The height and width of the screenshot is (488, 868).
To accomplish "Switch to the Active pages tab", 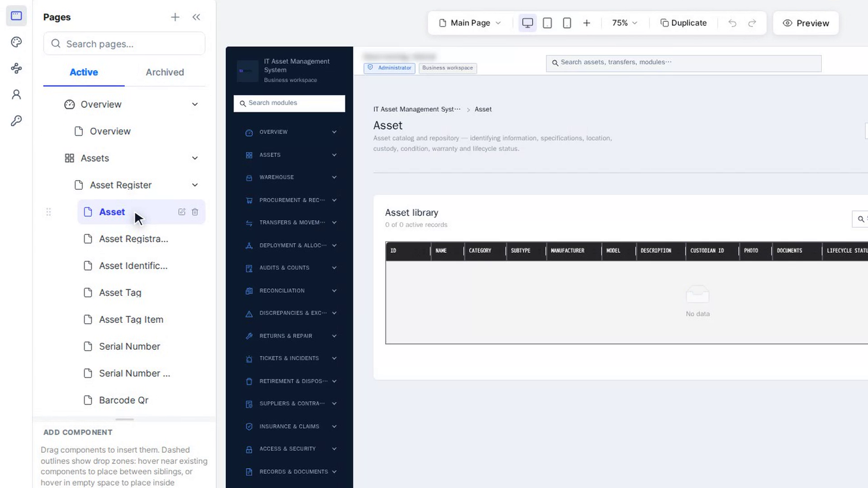I will (x=84, y=72).
